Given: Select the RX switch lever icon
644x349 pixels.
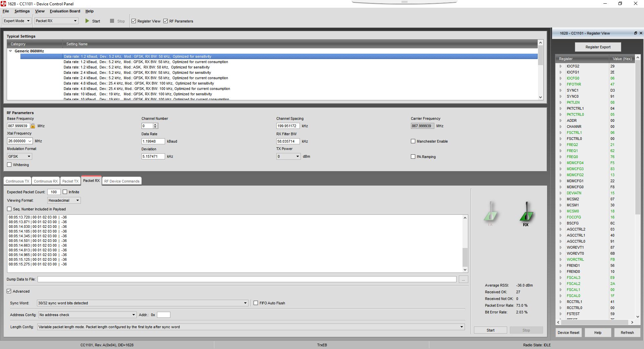Looking at the screenshot, I should [526, 213].
